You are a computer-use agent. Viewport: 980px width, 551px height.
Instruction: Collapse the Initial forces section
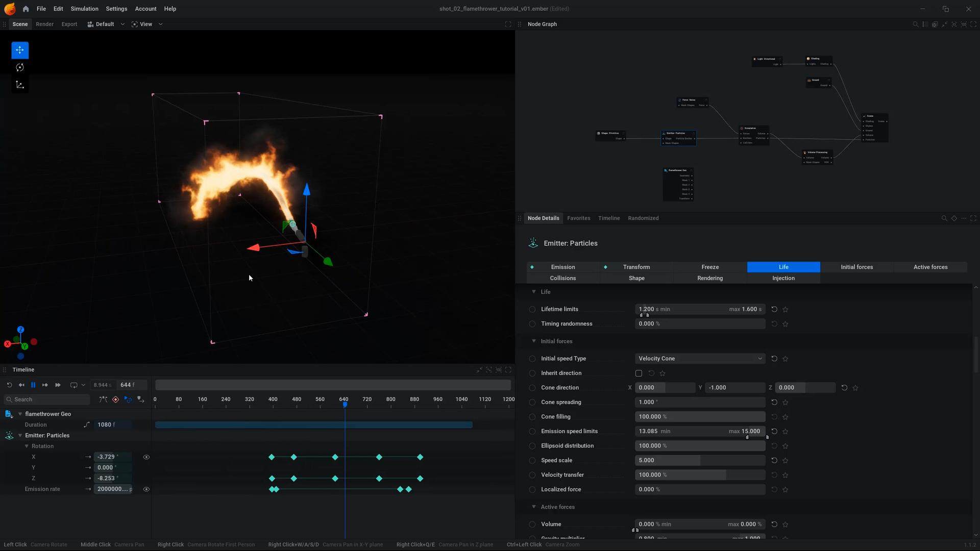point(534,341)
